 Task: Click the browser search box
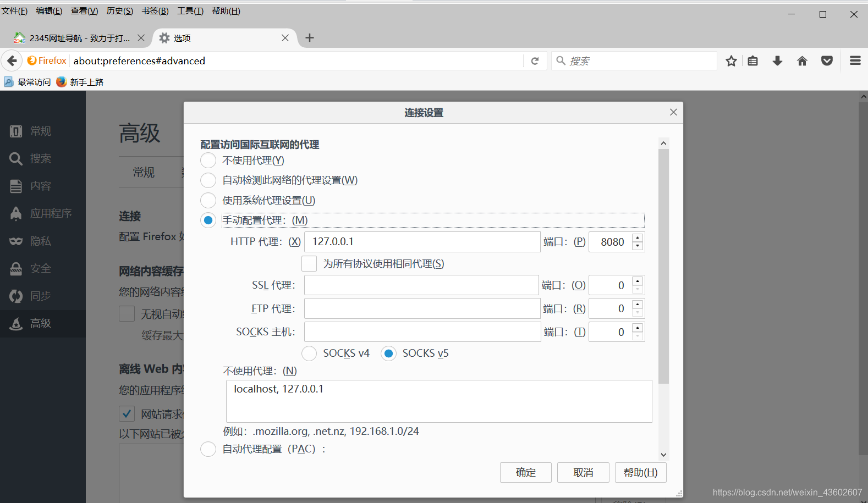634,61
